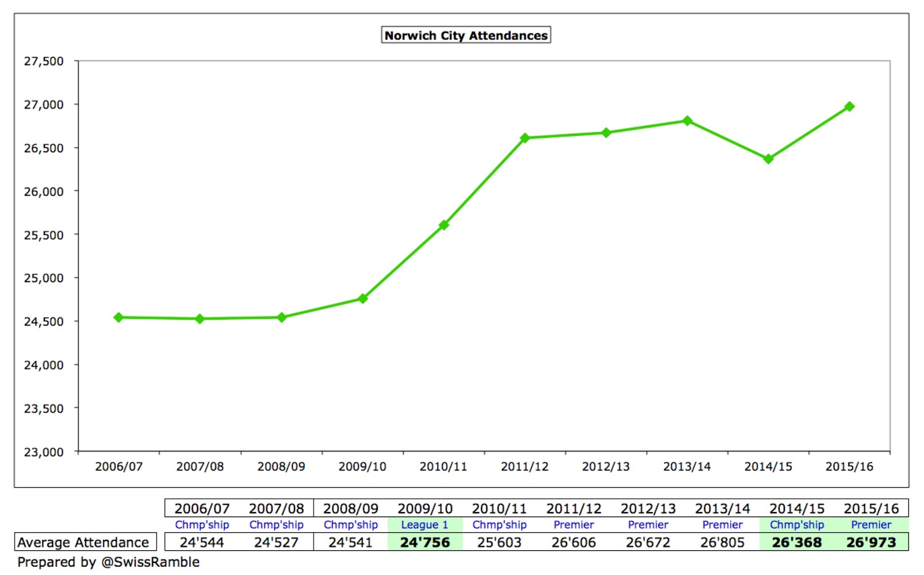Click the 2014/15 dip data point
Image resolution: width=924 pixels, height=575 pixels.
coord(769,159)
